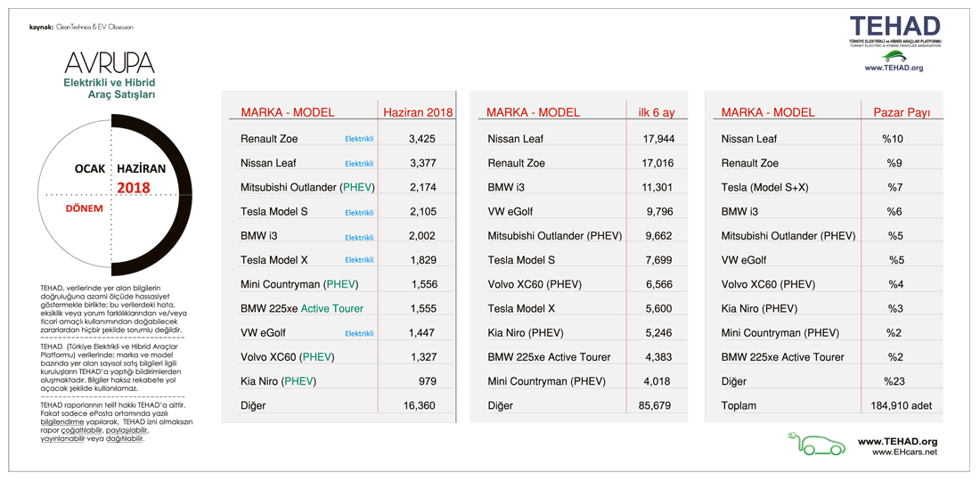Click the small green car under the TEHAD logo

tap(894, 55)
